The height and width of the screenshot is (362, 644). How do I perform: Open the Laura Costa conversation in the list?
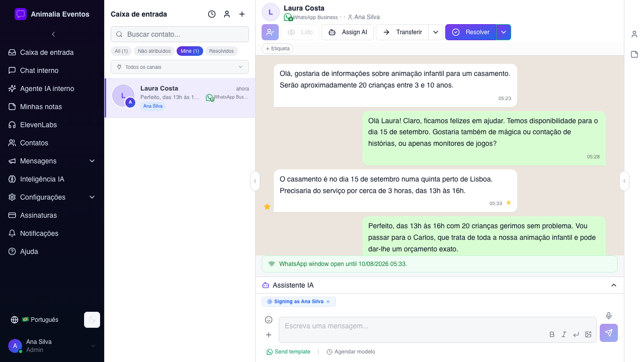click(x=180, y=98)
